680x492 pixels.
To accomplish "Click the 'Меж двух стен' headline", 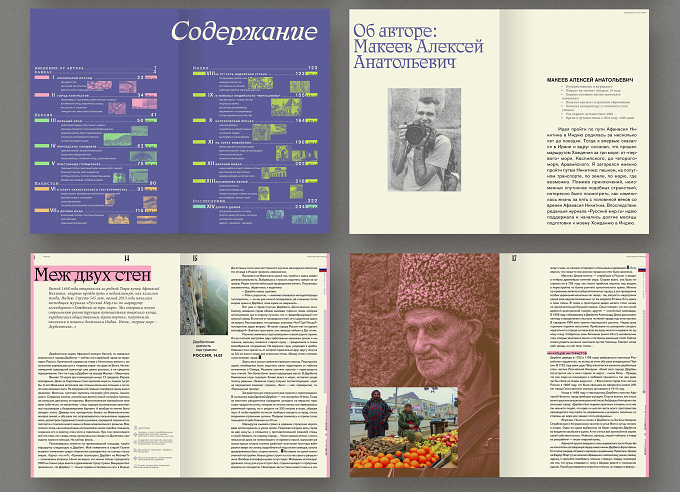I will pyautogui.click(x=92, y=274).
